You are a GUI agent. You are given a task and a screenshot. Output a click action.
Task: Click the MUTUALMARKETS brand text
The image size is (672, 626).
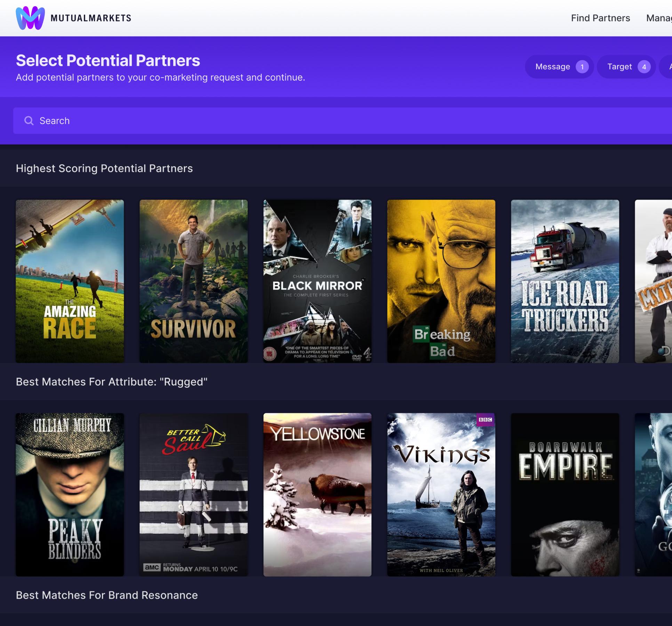click(x=91, y=18)
